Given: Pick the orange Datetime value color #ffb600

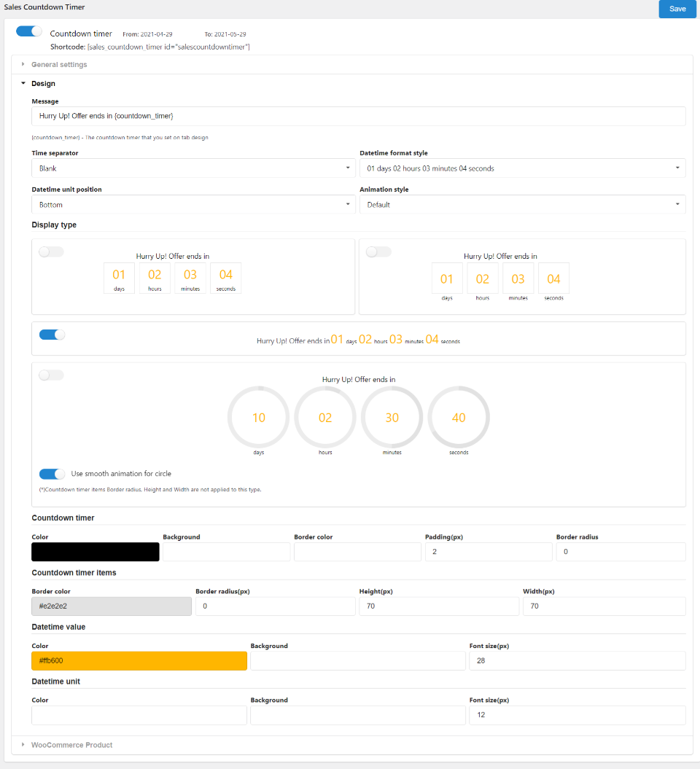Looking at the screenshot, I should [x=139, y=661].
